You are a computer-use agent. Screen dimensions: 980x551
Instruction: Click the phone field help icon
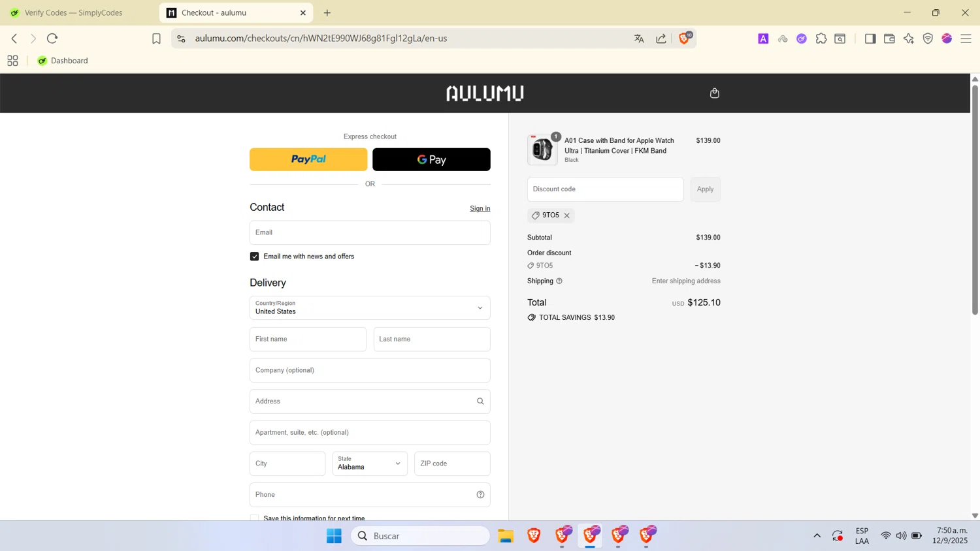(x=480, y=495)
